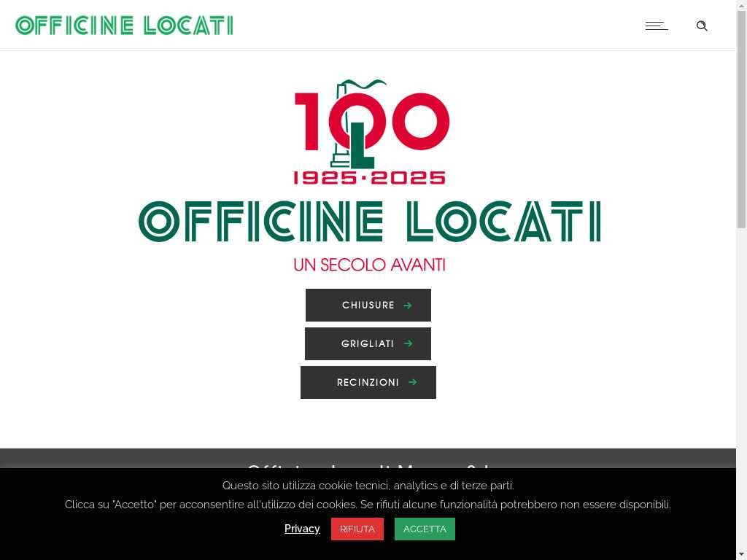The height and width of the screenshot is (560, 747).
Task: Click the large Officine Locati wordmark
Action: click(370, 222)
